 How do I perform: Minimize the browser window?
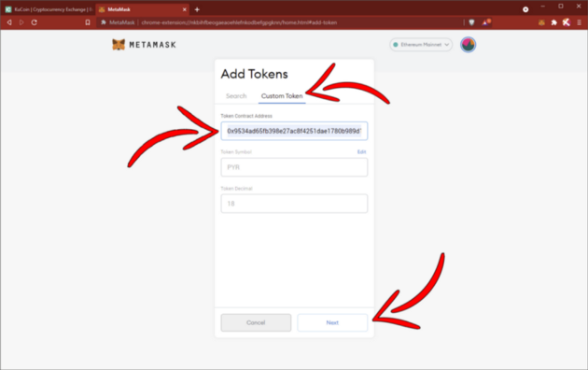(542, 7)
